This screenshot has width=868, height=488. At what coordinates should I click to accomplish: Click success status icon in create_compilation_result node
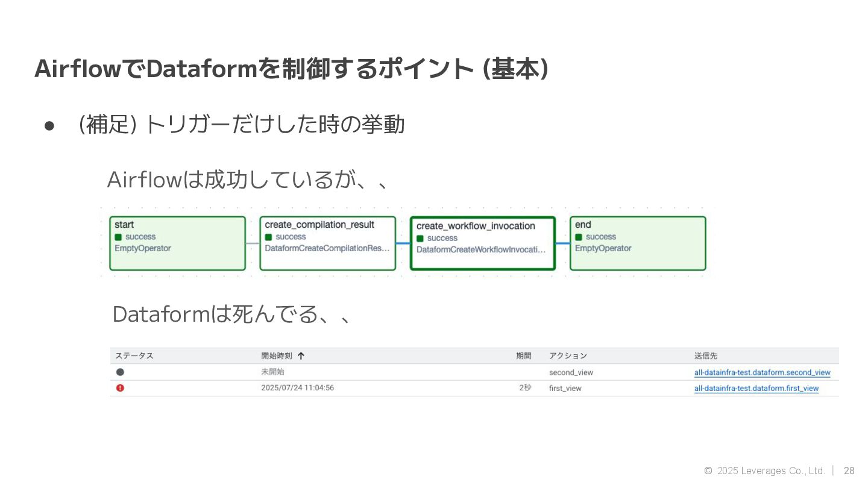[269, 237]
